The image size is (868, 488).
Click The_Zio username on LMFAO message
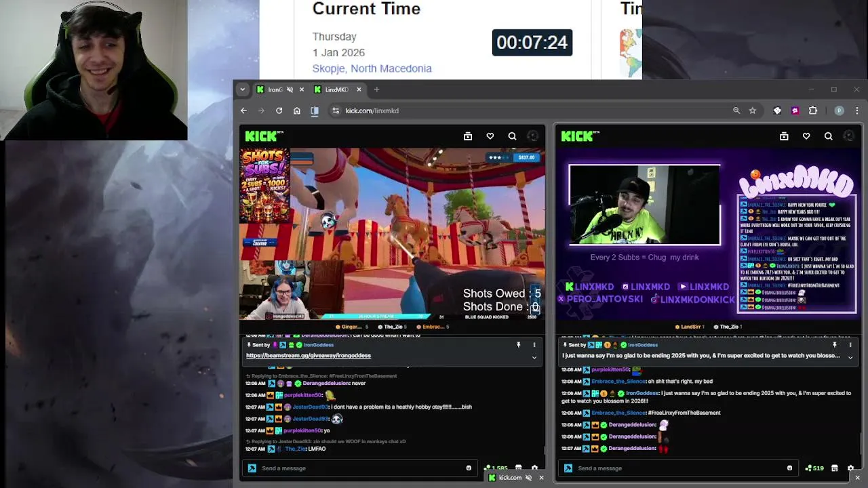pos(296,449)
